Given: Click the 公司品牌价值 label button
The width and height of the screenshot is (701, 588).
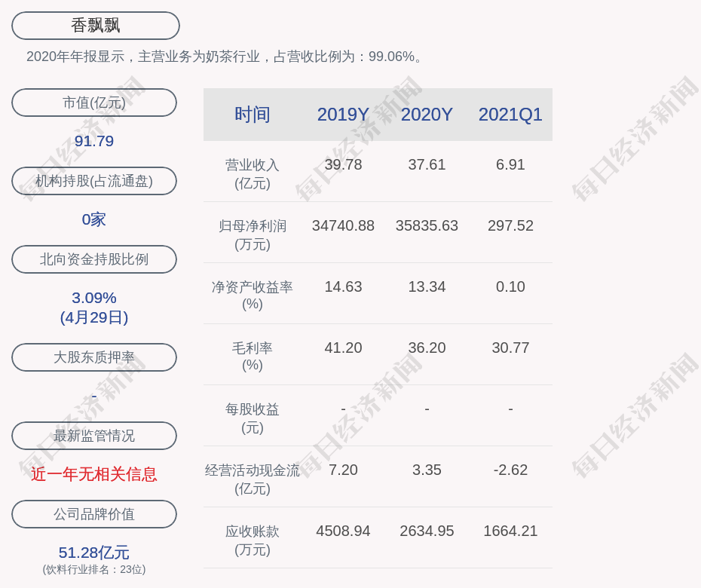Looking at the screenshot, I should (x=94, y=514).
